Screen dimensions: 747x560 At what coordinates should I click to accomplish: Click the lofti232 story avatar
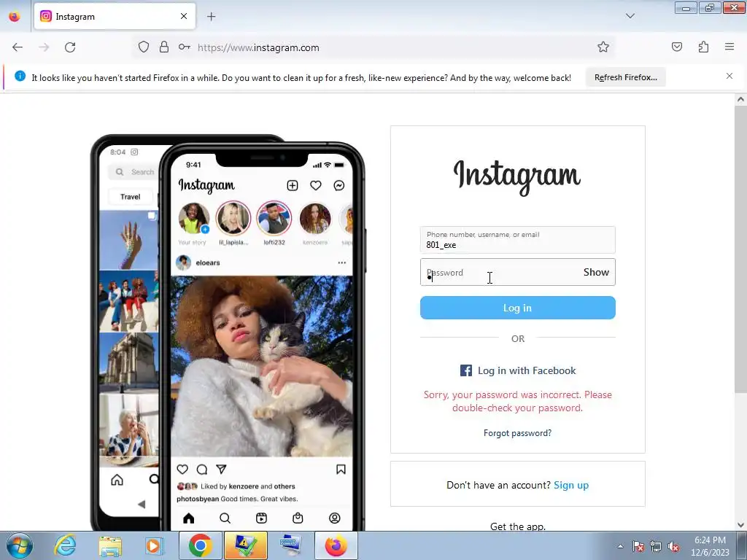274,219
